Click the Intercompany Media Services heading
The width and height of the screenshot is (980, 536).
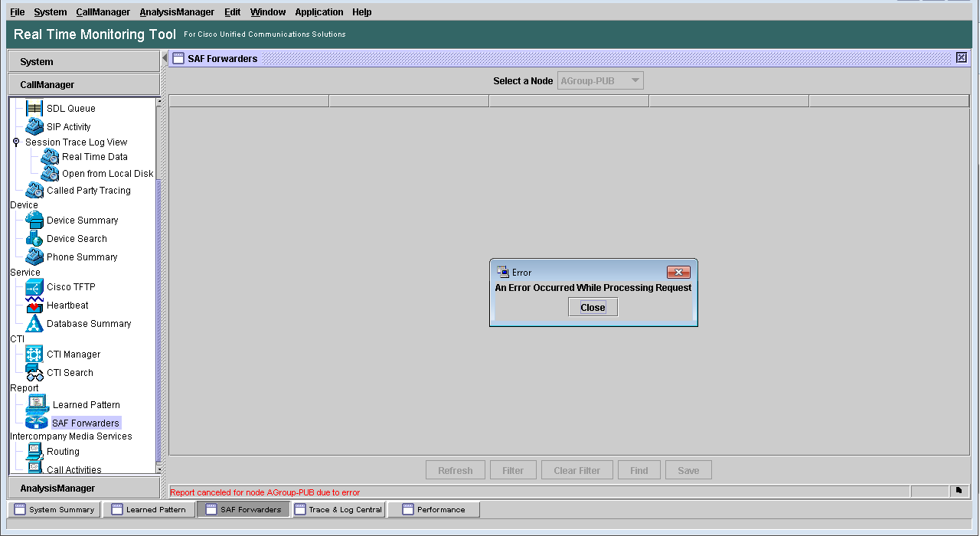[x=71, y=436]
